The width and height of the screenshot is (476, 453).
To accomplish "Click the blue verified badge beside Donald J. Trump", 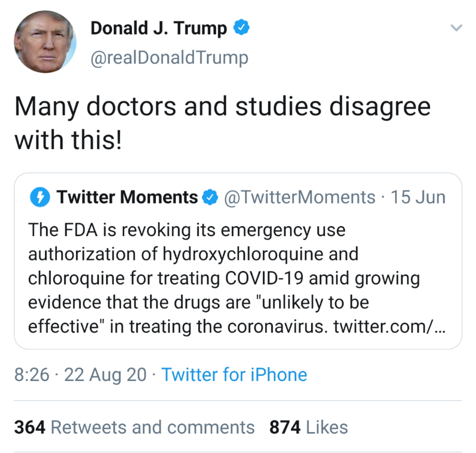I will 241,27.
